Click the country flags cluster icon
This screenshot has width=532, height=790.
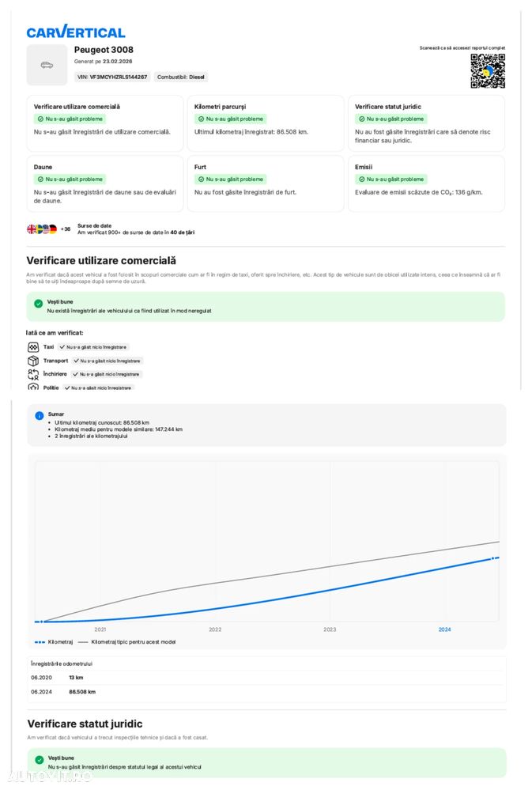tap(42, 229)
